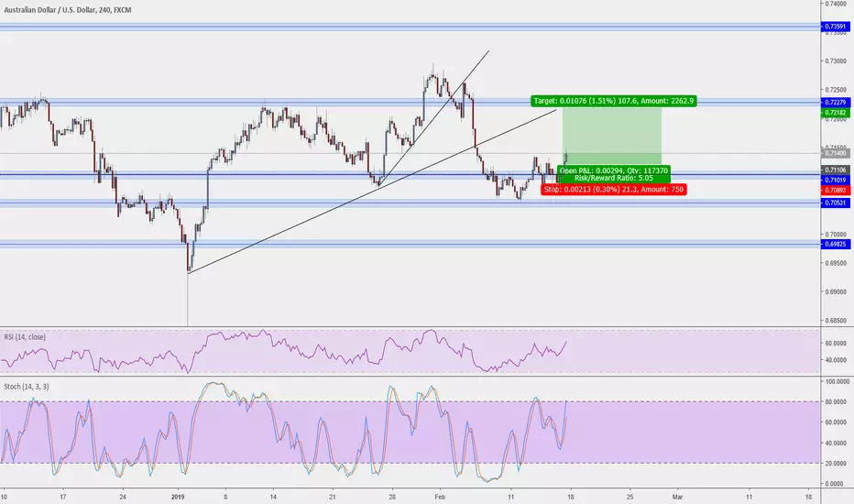Click the 0.68500 price axis value

tap(836, 321)
